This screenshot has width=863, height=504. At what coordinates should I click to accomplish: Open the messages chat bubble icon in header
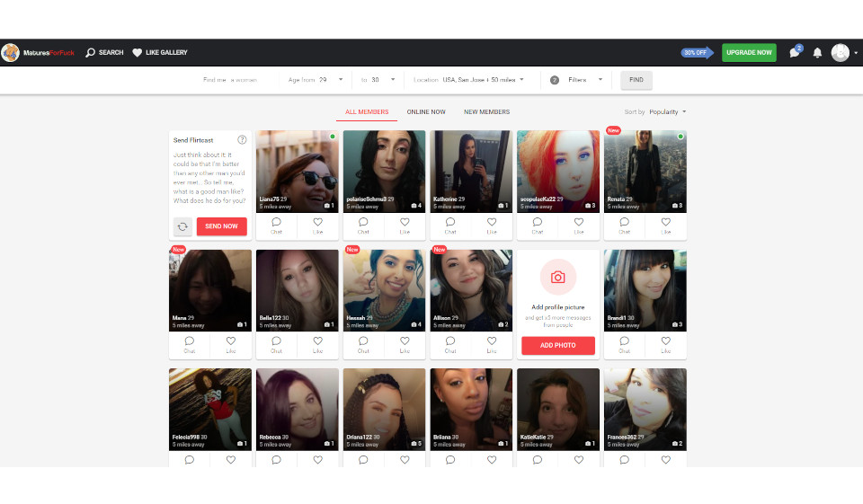[x=794, y=53]
